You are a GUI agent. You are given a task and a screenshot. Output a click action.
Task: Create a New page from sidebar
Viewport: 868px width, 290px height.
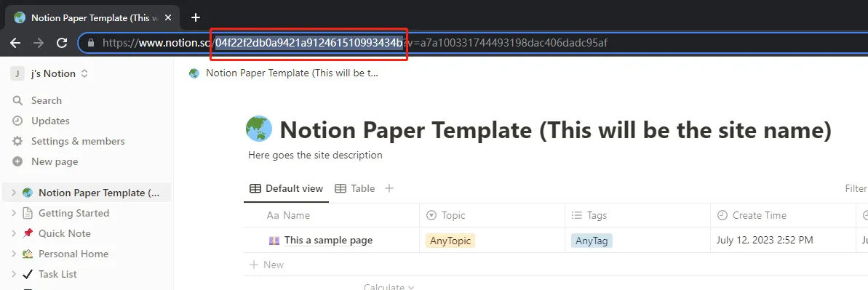tap(55, 161)
